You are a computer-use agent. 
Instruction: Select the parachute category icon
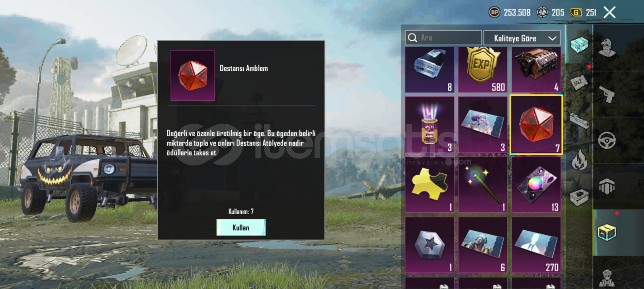[x=607, y=187]
